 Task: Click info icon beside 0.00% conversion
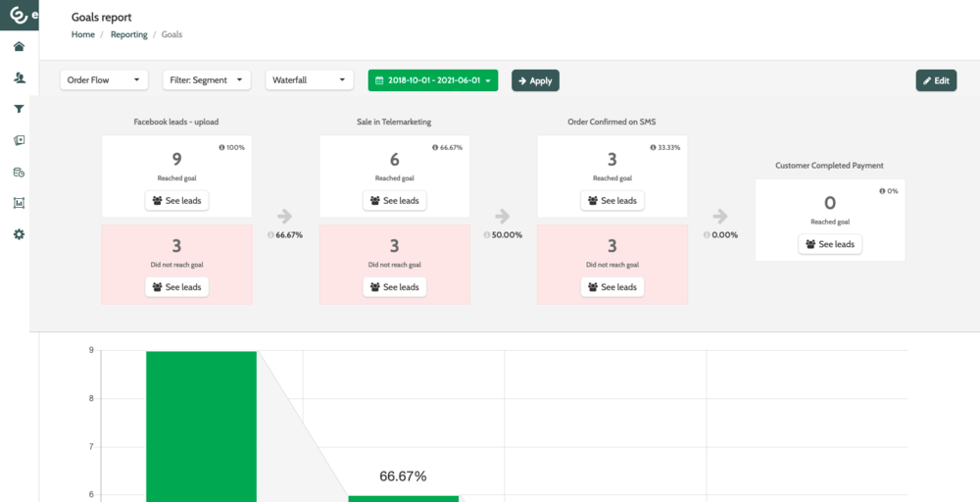pyautogui.click(x=707, y=235)
